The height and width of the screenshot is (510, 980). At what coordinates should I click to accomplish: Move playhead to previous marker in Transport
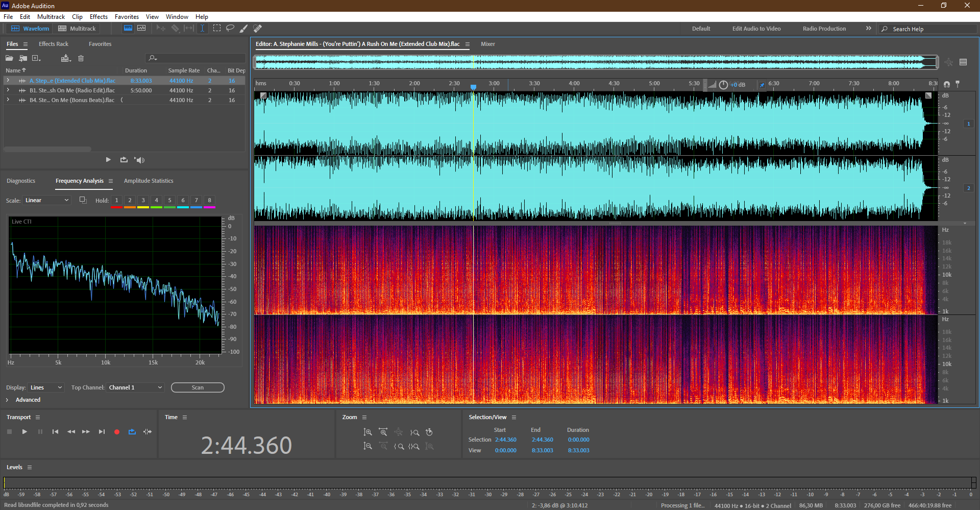55,432
